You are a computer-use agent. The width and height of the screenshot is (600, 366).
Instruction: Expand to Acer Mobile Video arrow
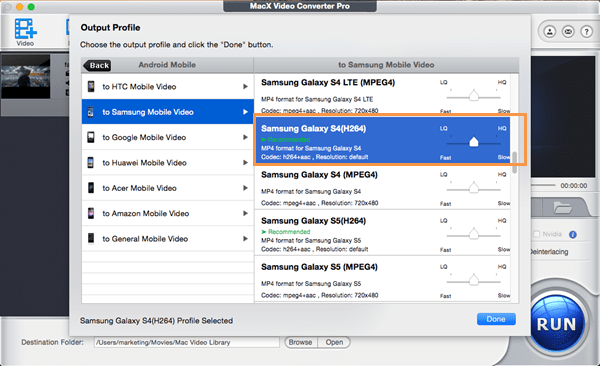(x=245, y=188)
